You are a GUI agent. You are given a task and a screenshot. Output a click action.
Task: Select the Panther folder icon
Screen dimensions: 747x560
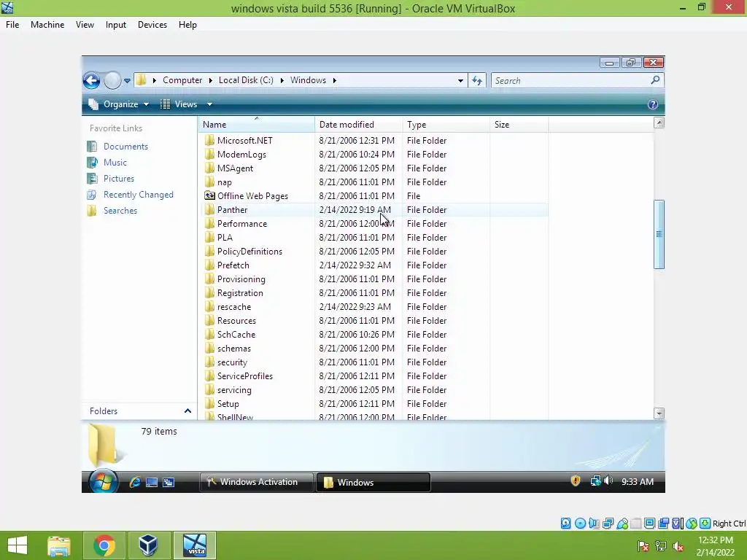point(209,209)
